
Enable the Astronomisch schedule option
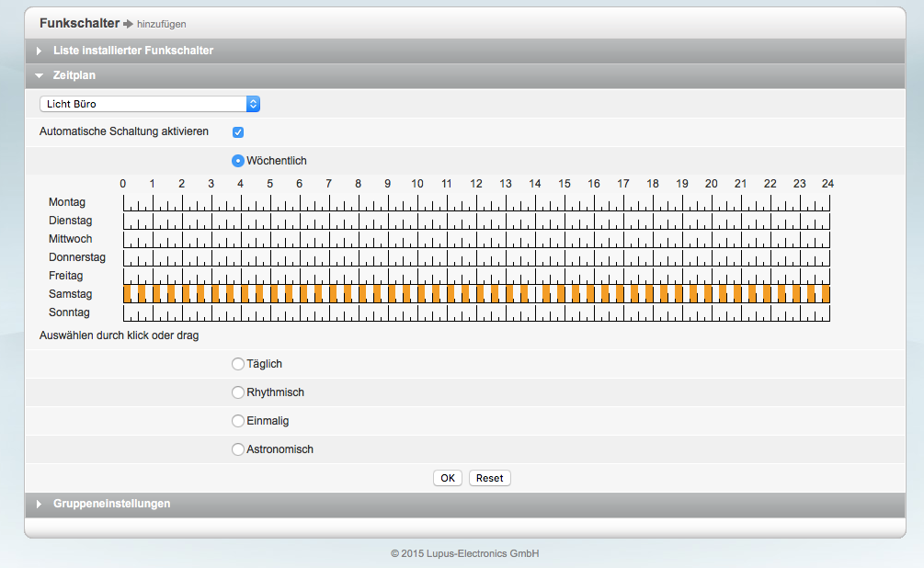(x=238, y=449)
